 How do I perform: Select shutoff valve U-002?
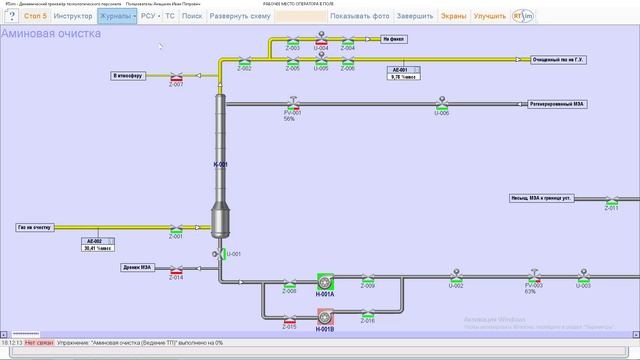coord(456,276)
